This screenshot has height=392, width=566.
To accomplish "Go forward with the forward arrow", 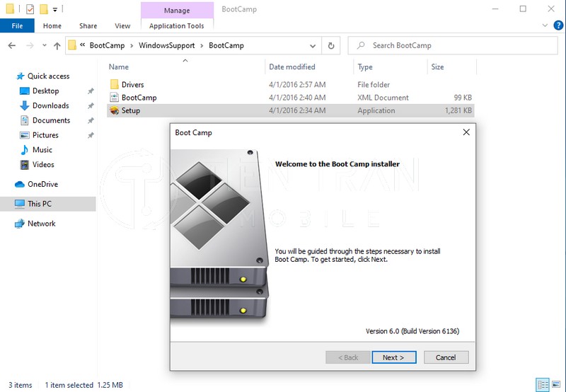I will tap(30, 45).
